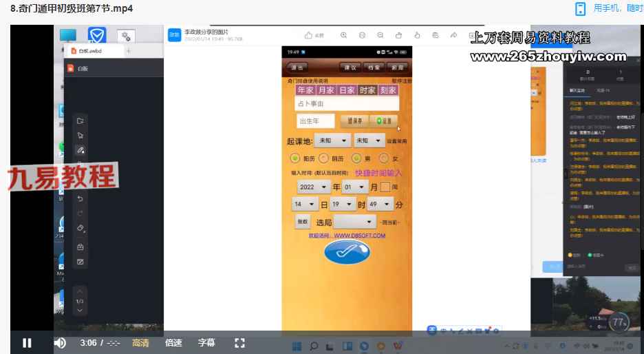The height and width of the screenshot is (354, 644).
Task: Click the phone icon for mobile viewing
Action: pos(581,8)
